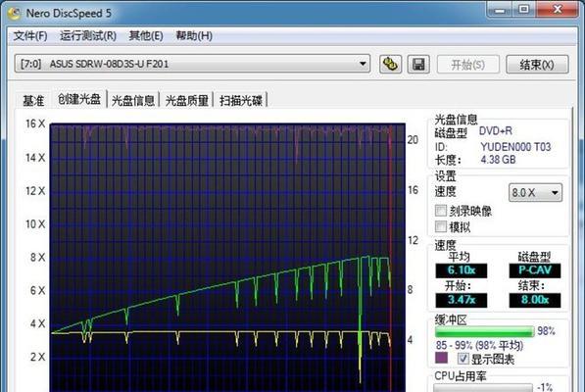Enable the 模拟 simulation checkbox
This screenshot has height=392, width=585.
pos(441,226)
